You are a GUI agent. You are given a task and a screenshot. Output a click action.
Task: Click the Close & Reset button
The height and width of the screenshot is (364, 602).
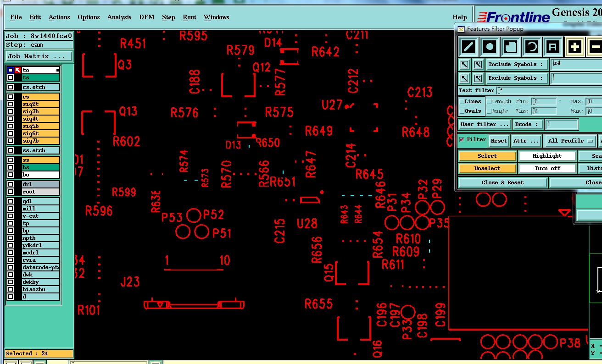(x=502, y=182)
